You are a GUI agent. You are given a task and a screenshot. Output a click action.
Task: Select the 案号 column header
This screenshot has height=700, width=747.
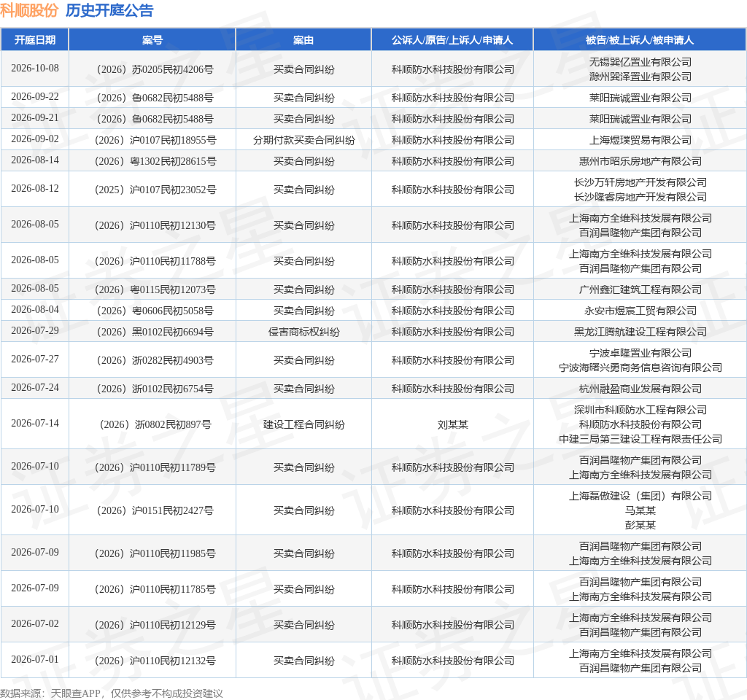[152, 40]
